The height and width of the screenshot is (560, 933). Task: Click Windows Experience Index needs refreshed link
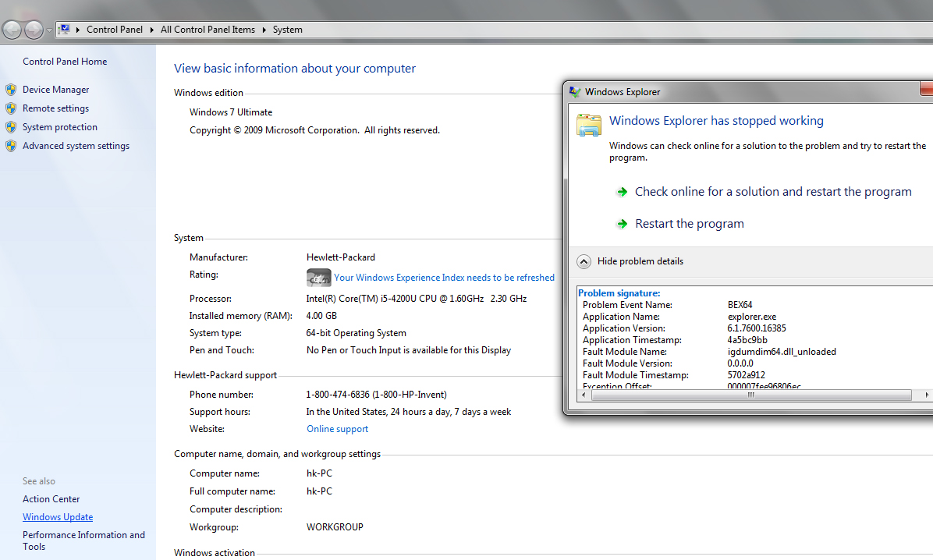point(444,278)
